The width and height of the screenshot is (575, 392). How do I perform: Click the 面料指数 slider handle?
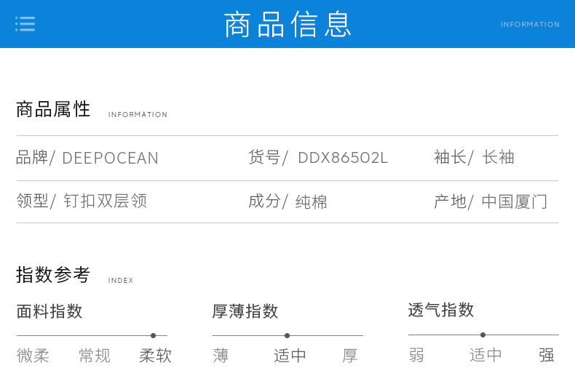[x=153, y=335]
